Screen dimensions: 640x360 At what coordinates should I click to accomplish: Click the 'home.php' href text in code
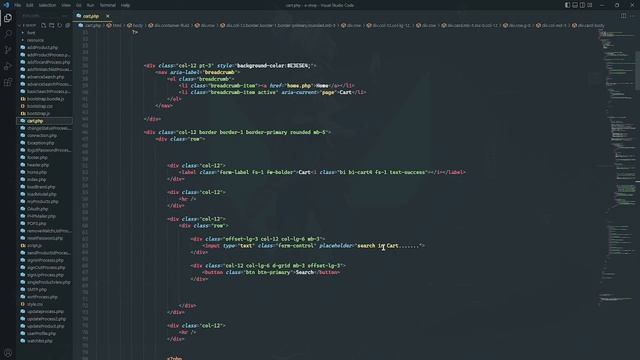click(299, 86)
